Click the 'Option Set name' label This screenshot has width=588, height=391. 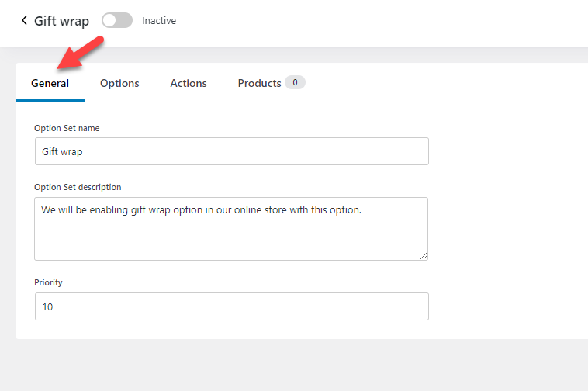[67, 128]
